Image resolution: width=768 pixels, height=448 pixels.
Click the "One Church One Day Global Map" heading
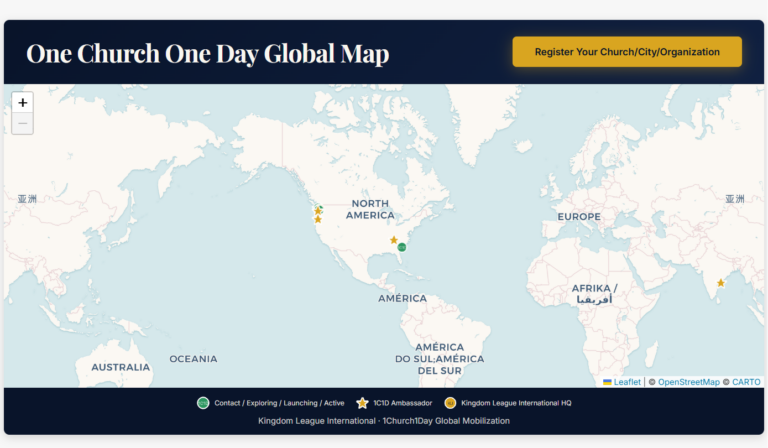pos(208,53)
